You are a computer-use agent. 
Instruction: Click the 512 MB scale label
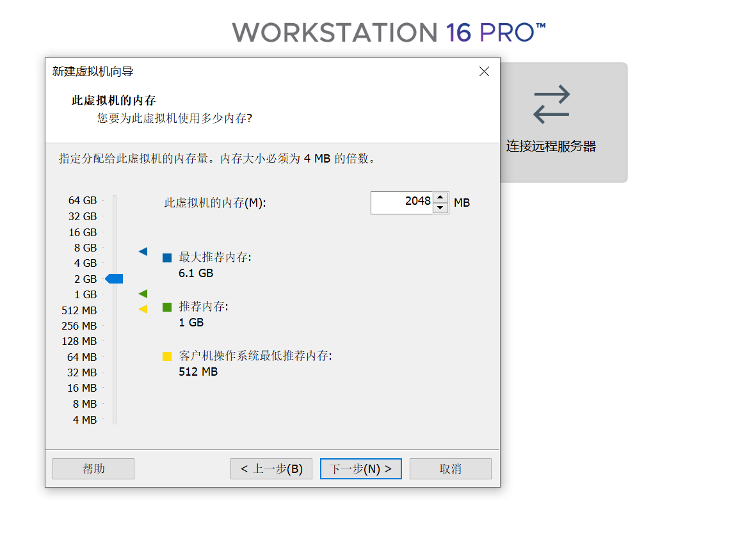pos(79,310)
